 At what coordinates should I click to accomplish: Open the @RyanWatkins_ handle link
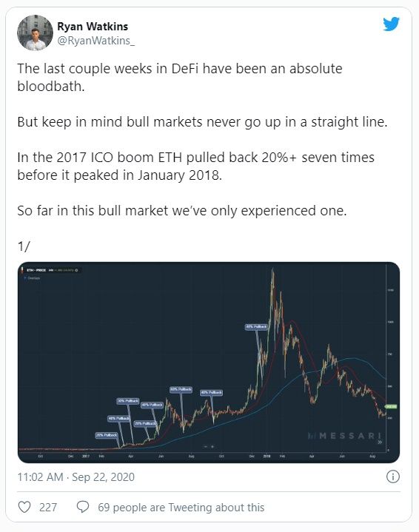(x=96, y=41)
